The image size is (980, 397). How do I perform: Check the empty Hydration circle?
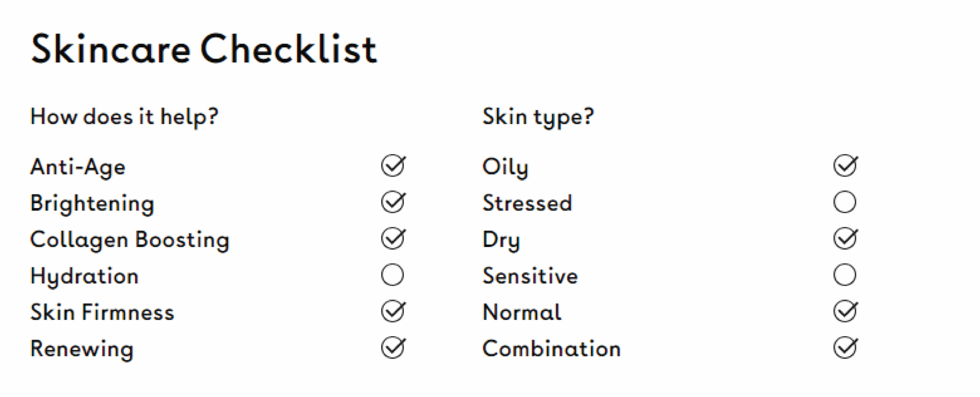coord(392,275)
